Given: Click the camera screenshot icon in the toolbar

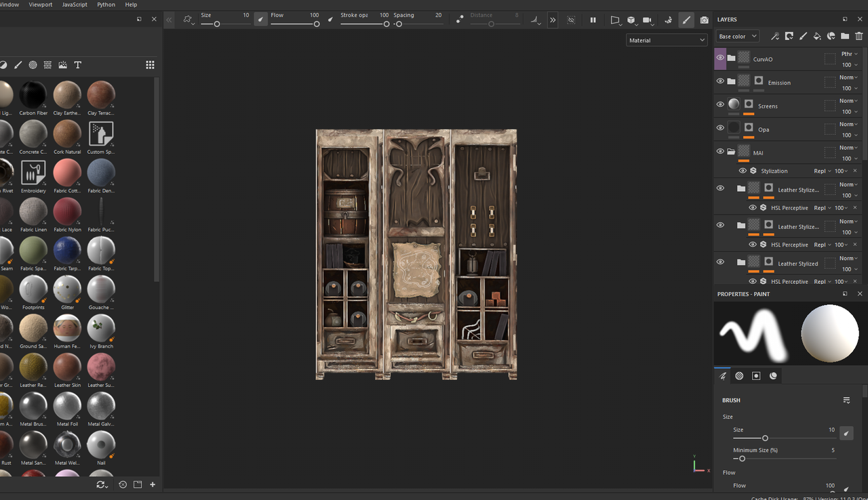Looking at the screenshot, I should (705, 20).
